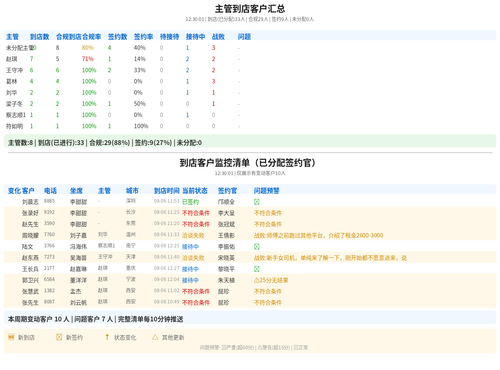
Task: Click the 城市 column header
Action: 132,191
